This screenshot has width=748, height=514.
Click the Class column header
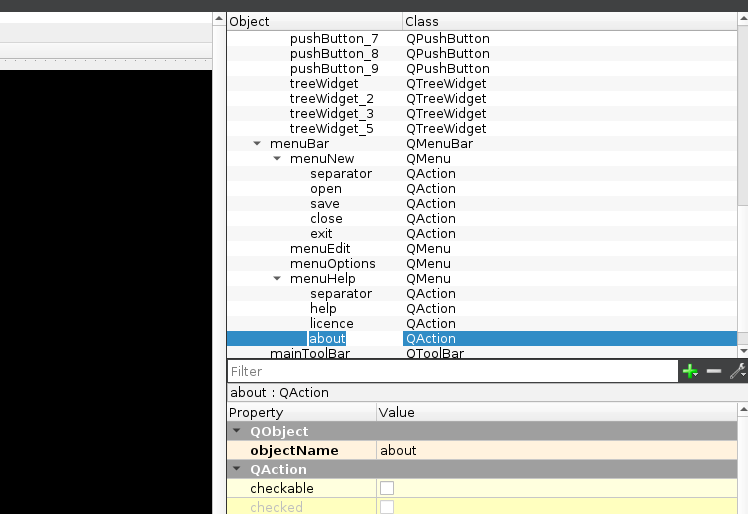570,21
